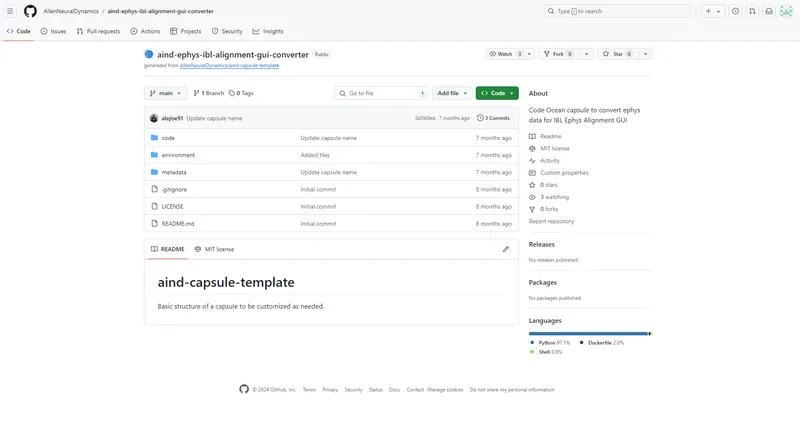Viewport: 800px width, 446px height.
Task: Open the 3 Commits history
Action: tap(493, 118)
